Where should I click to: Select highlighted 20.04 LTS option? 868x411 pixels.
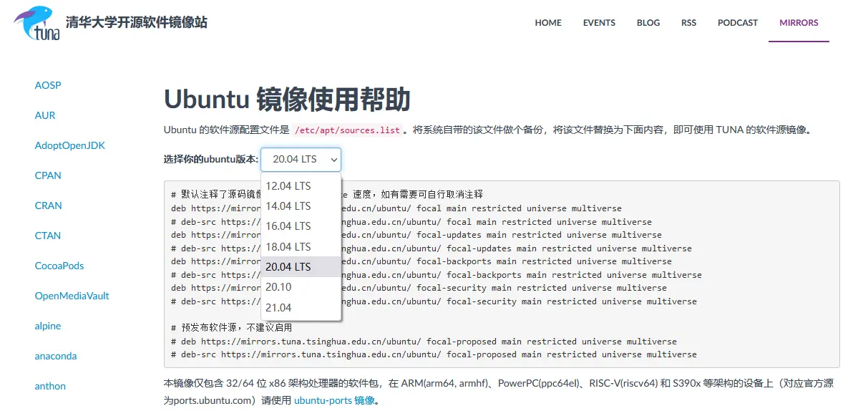tap(301, 266)
